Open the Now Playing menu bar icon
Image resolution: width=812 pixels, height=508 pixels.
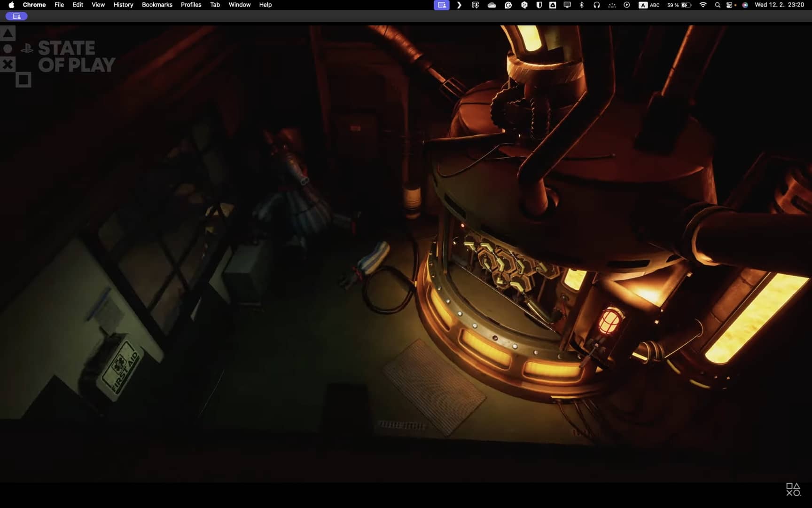point(627,5)
